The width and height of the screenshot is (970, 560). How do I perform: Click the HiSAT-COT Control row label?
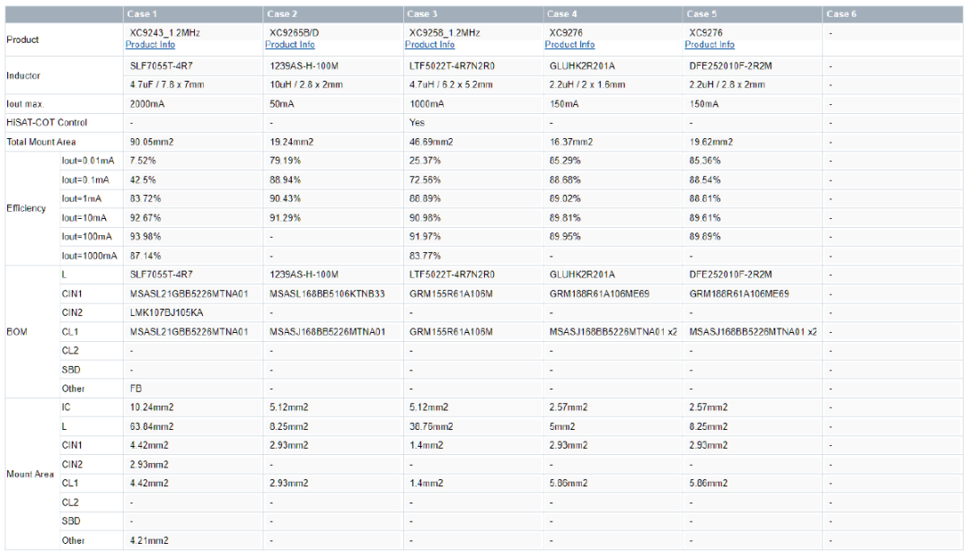click(47, 122)
